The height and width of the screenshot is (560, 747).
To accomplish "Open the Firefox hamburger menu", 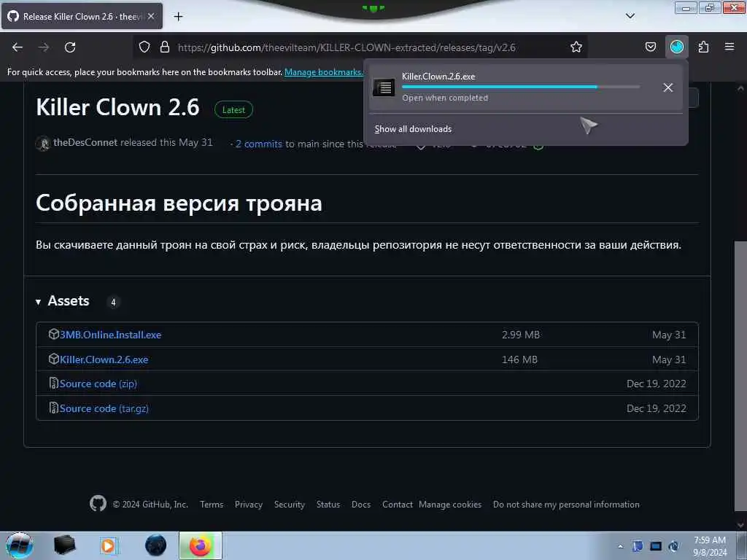I will (729, 47).
